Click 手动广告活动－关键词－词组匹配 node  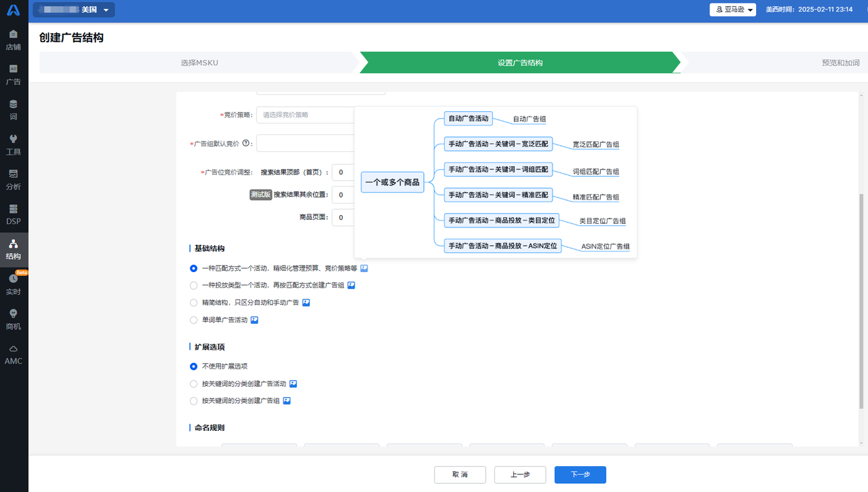click(x=498, y=169)
